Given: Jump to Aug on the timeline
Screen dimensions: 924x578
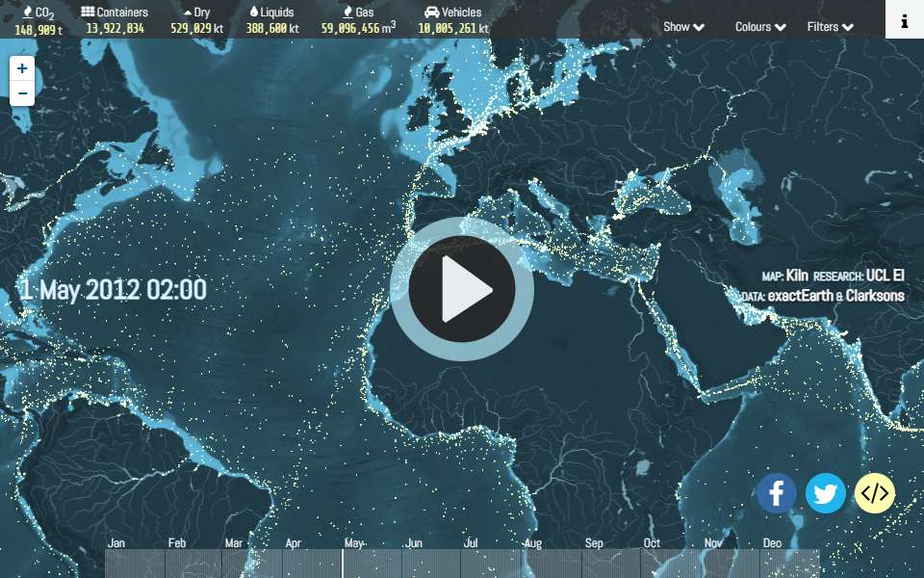Looking at the screenshot, I should (x=532, y=543).
